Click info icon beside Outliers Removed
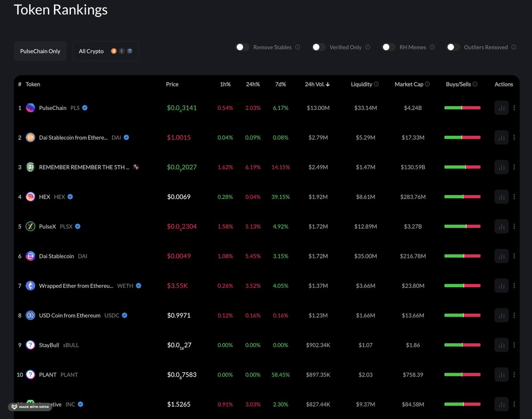Screen dimensions: 532x419 (514, 47)
